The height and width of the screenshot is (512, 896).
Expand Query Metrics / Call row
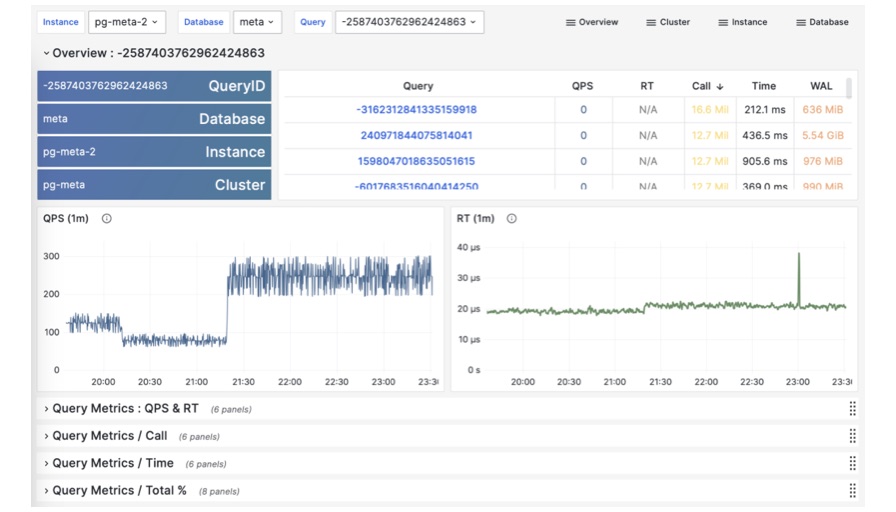(x=109, y=436)
